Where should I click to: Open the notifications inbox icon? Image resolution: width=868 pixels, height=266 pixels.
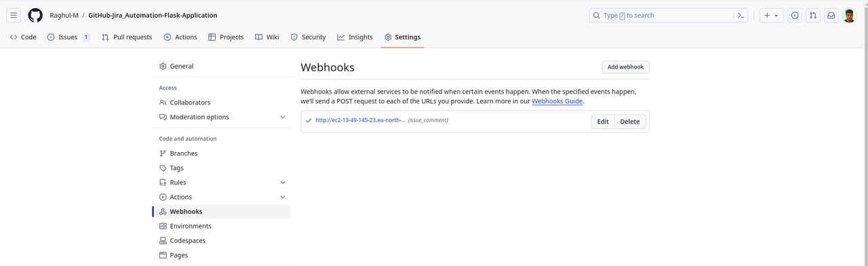click(831, 15)
